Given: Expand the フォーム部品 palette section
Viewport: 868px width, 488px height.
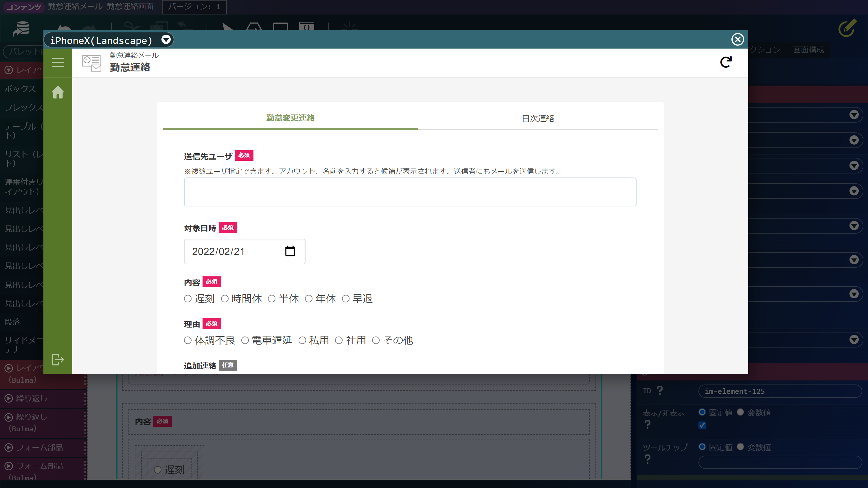Looking at the screenshot, I should pos(9,447).
